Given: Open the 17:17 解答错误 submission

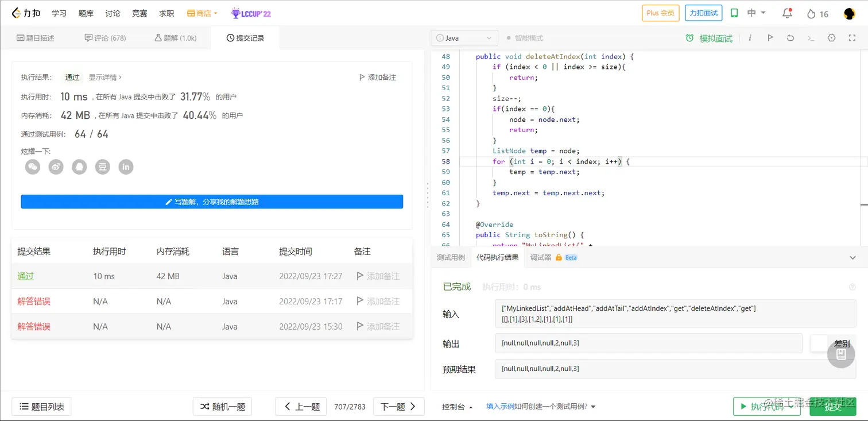Looking at the screenshot, I should pyautogui.click(x=34, y=301).
